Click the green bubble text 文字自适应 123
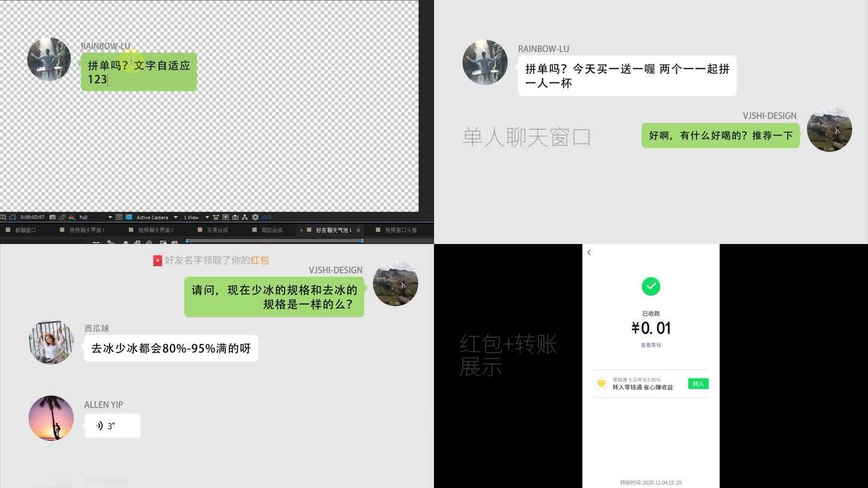The image size is (868, 488). [x=139, y=72]
